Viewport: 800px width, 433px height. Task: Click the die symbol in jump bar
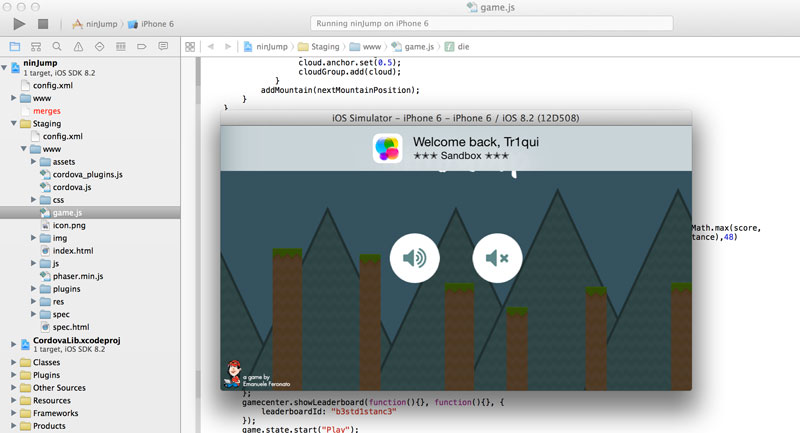463,46
